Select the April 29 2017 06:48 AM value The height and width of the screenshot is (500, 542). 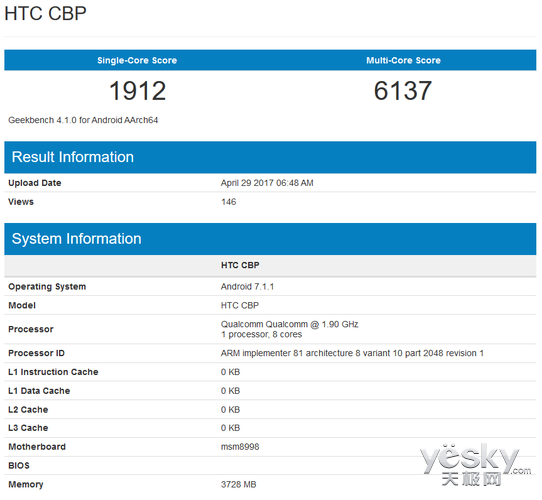click(267, 183)
